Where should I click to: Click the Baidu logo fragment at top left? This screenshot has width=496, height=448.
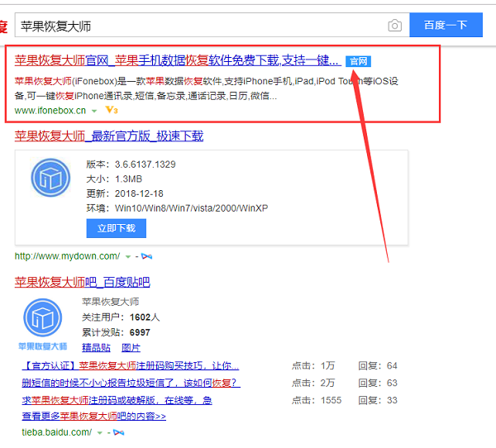coord(3,26)
